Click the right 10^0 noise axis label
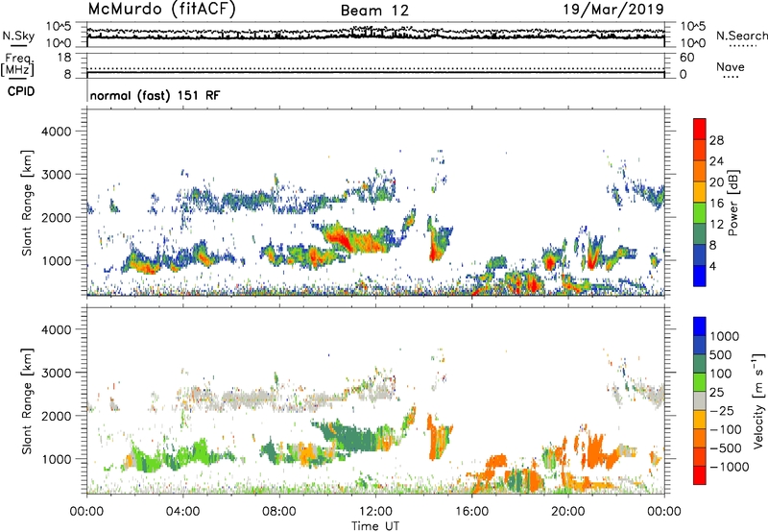The image size is (768, 532). tap(692, 43)
